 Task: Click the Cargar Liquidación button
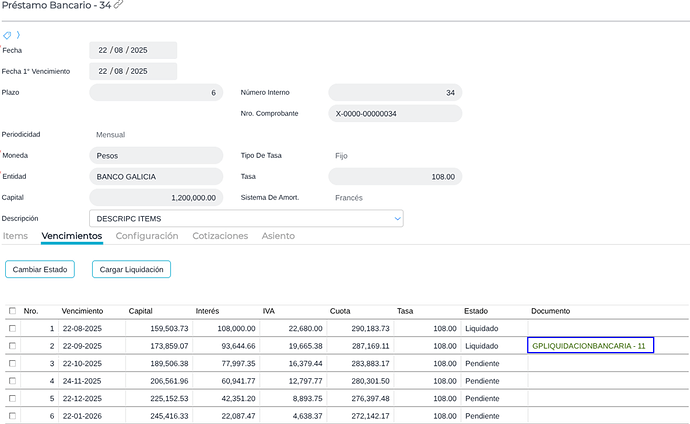pyautogui.click(x=131, y=269)
